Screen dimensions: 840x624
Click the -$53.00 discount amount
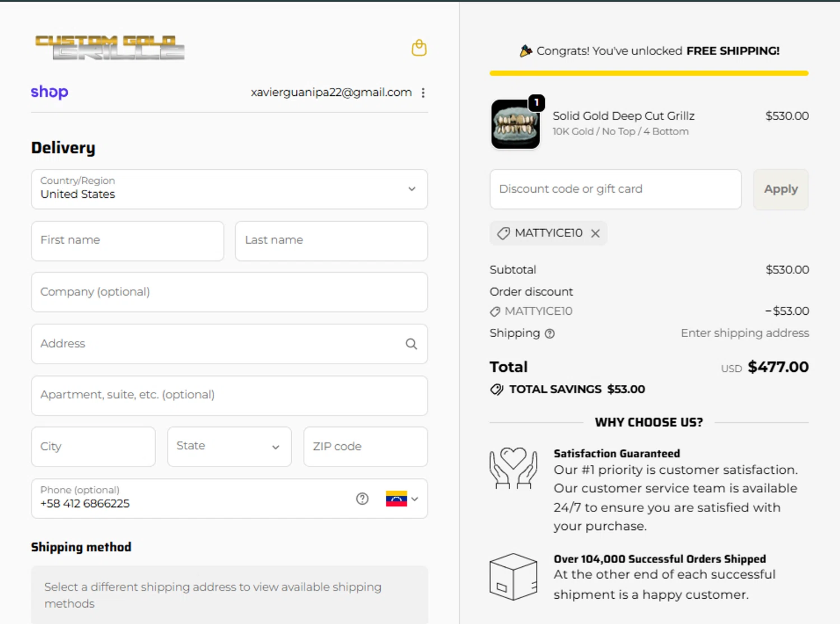(787, 311)
